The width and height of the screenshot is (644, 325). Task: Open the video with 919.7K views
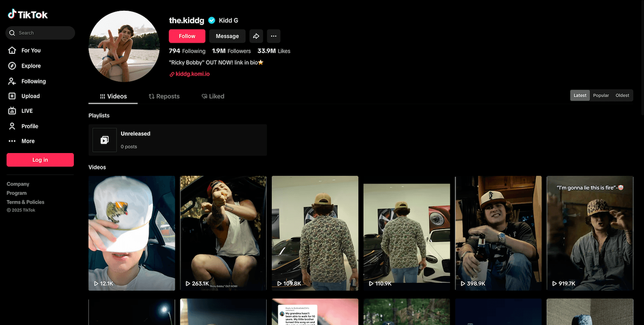[x=589, y=232]
